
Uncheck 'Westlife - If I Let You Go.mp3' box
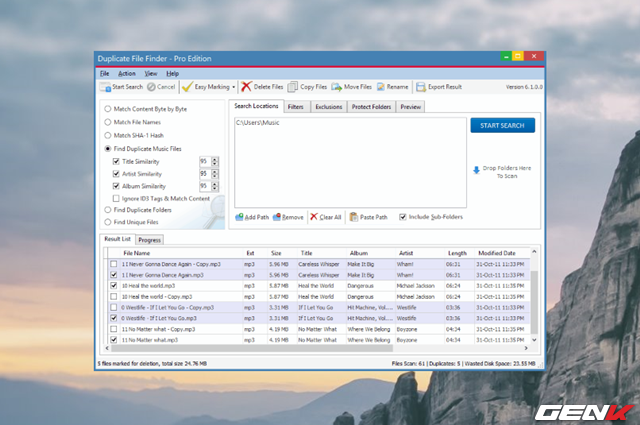(x=113, y=318)
